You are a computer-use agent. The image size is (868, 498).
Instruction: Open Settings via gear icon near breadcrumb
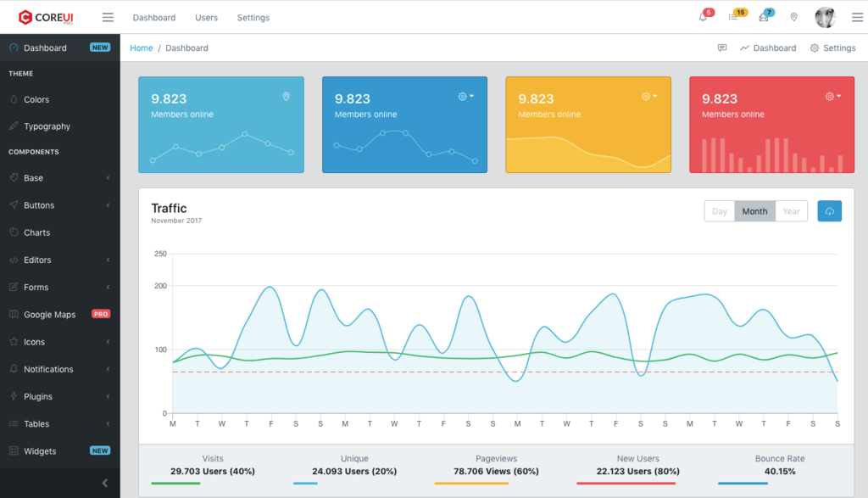pos(832,48)
